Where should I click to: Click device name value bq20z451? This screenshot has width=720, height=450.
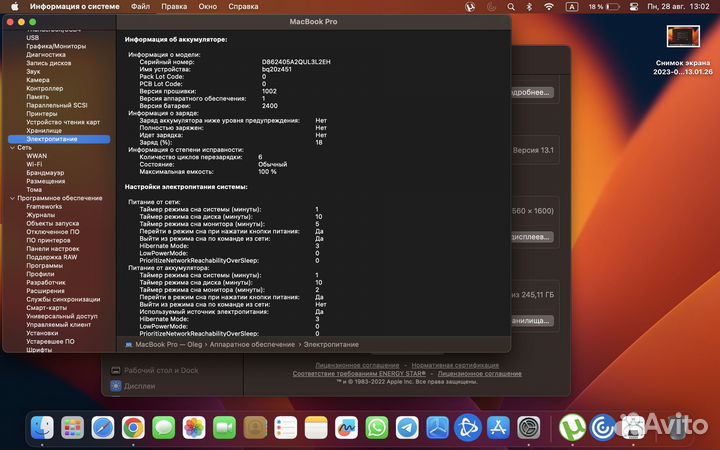(276, 69)
